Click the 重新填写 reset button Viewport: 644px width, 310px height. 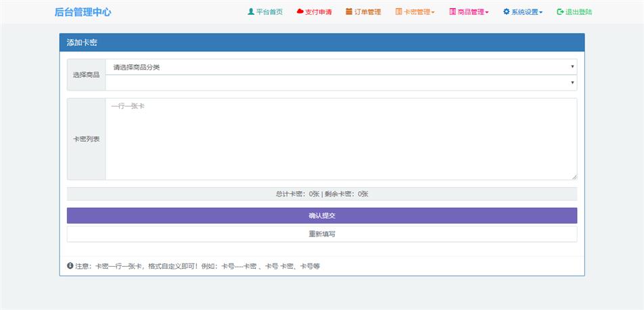tap(322, 234)
